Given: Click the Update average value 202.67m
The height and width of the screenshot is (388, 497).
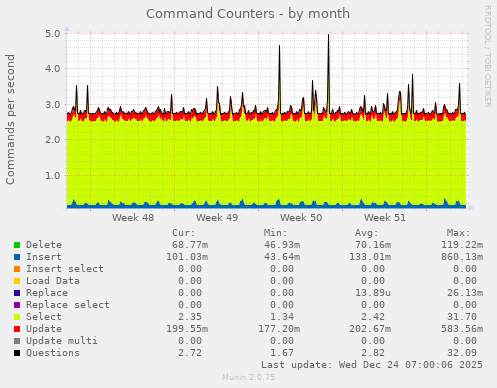Looking at the screenshot, I should coord(370,329).
